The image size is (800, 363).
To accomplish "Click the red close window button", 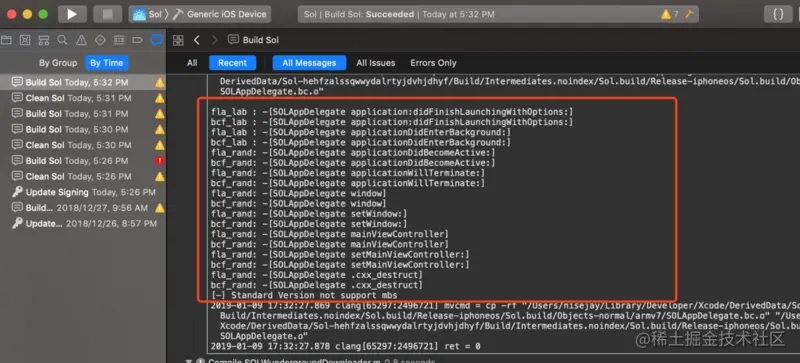I will 11,14.
